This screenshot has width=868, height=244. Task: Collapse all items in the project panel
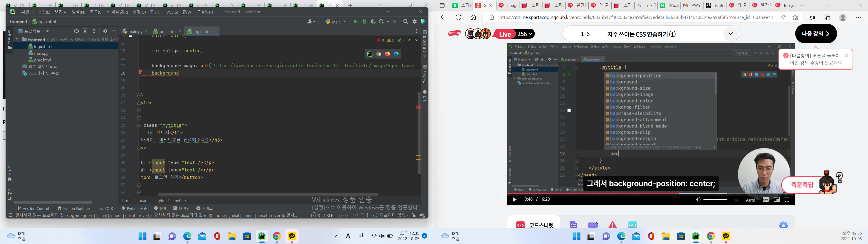[94, 31]
